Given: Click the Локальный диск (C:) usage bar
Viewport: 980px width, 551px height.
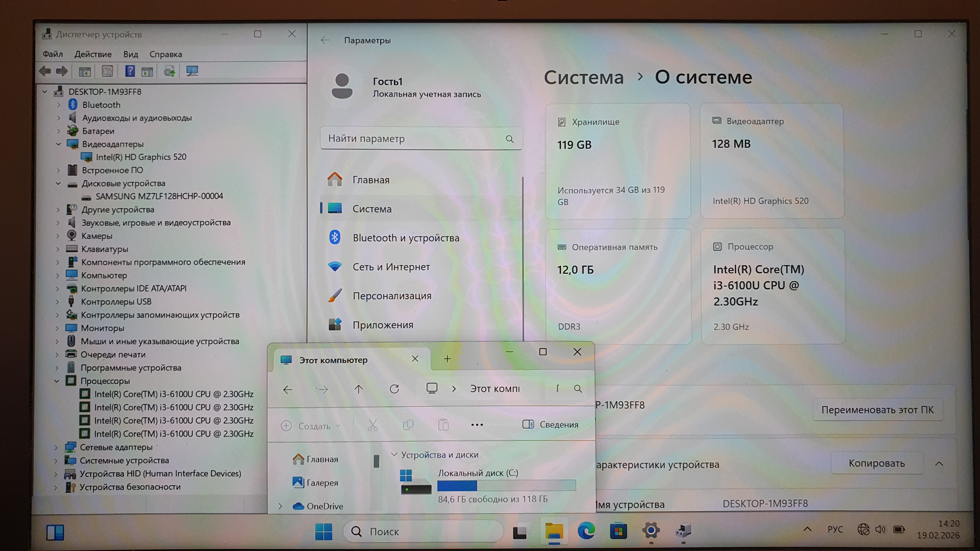Looking at the screenshot, I should coord(506,486).
